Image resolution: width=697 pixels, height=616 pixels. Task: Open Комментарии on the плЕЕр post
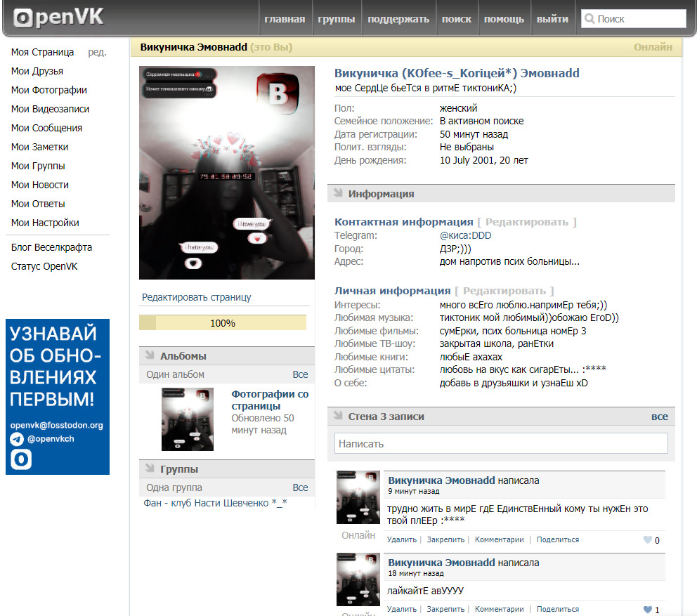[499, 539]
